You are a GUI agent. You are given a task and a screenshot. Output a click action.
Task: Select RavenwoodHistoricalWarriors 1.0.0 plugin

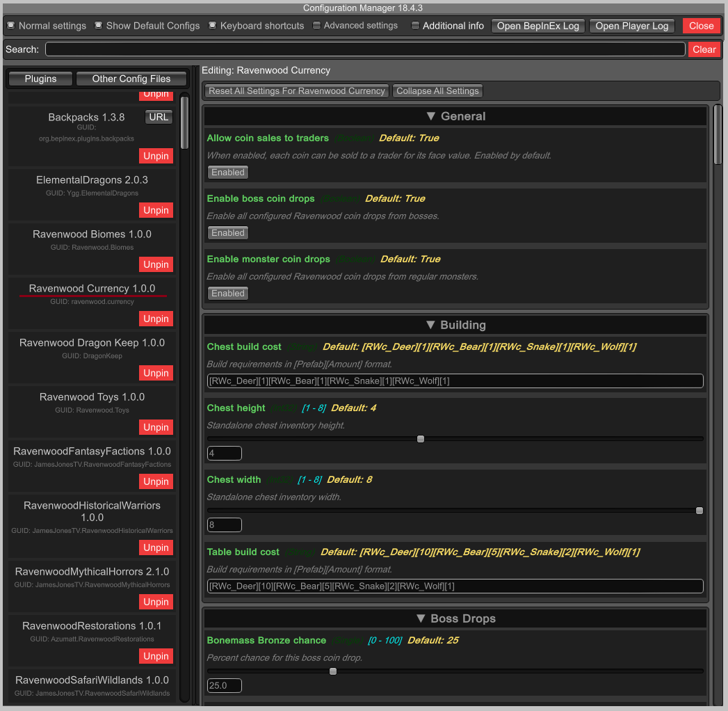point(92,511)
